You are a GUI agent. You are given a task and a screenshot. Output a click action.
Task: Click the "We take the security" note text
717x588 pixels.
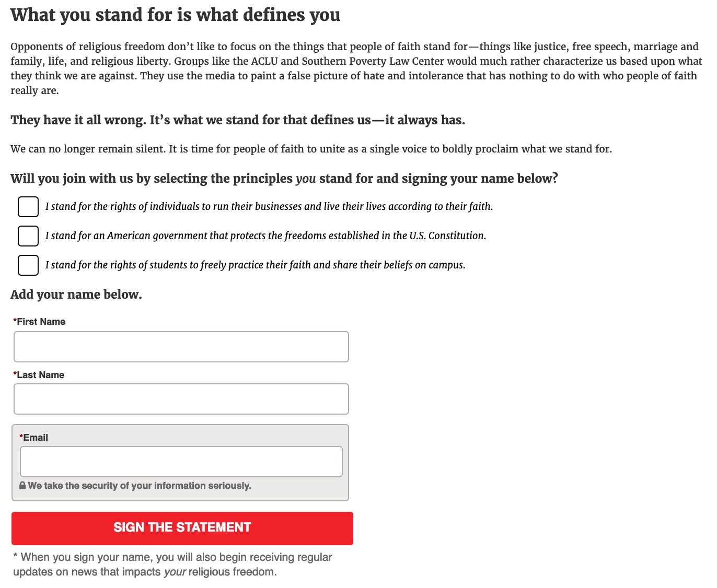pos(140,486)
